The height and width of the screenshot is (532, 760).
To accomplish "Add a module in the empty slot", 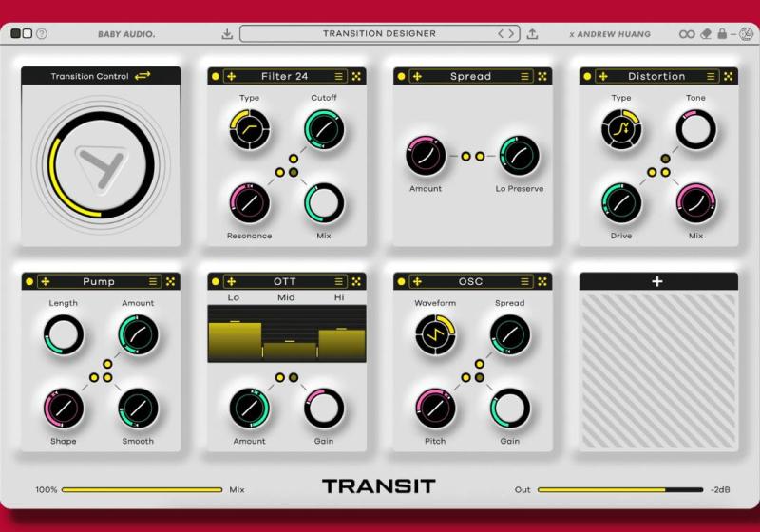I will point(657,281).
